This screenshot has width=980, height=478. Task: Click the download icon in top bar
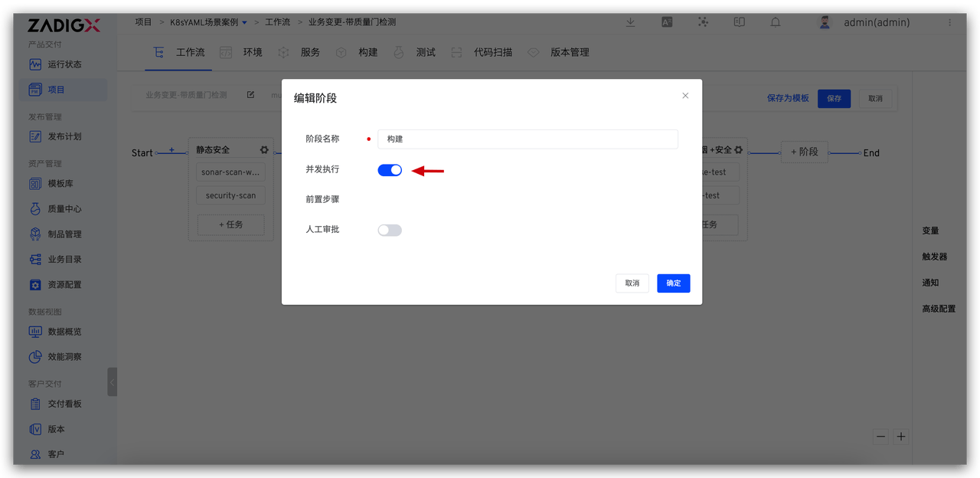click(x=631, y=22)
